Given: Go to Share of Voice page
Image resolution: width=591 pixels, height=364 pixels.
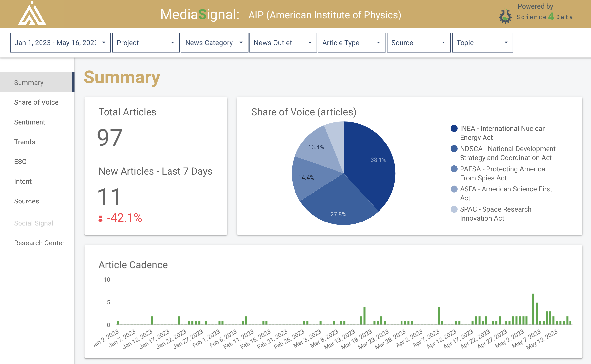Looking at the screenshot, I should [36, 102].
